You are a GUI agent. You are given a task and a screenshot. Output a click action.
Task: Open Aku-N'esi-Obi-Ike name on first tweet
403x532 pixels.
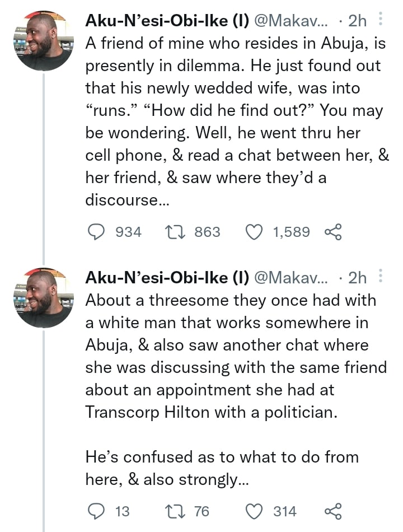point(167,21)
